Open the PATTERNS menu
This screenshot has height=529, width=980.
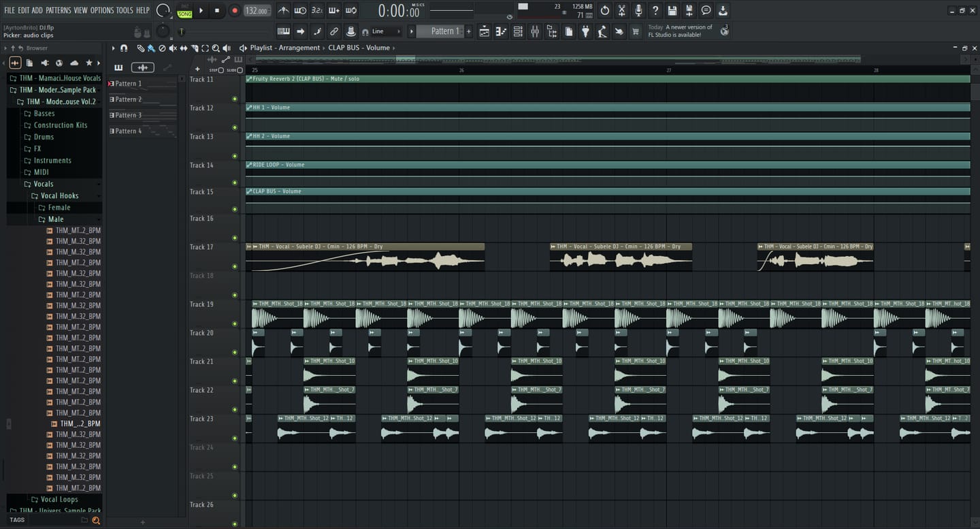pyautogui.click(x=58, y=10)
